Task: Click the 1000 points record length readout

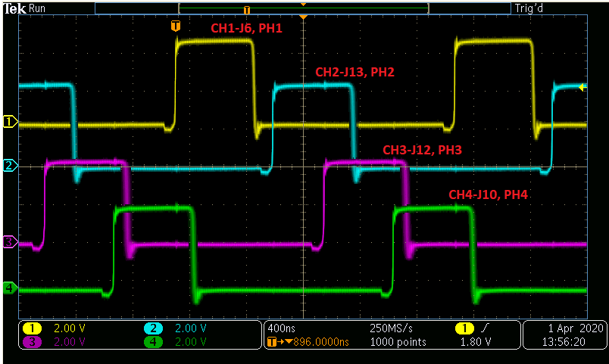Action: (398, 342)
